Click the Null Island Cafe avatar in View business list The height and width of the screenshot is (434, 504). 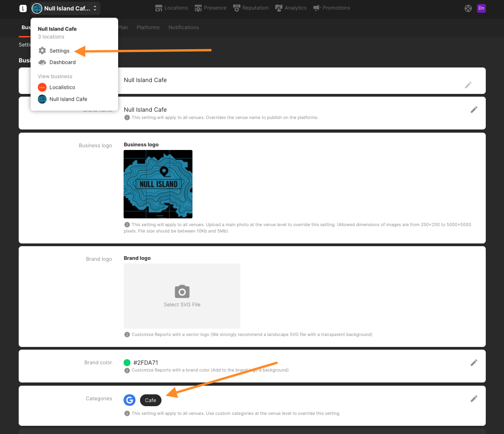coord(42,99)
